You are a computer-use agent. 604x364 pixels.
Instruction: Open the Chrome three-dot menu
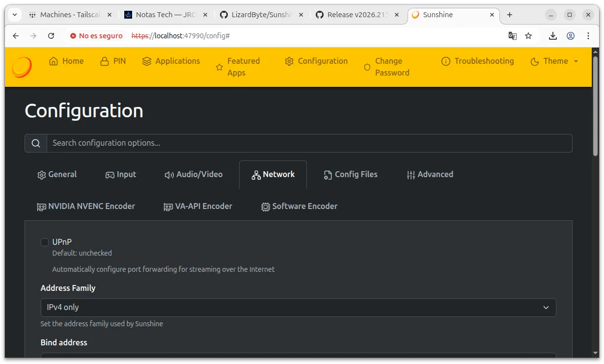click(x=588, y=36)
